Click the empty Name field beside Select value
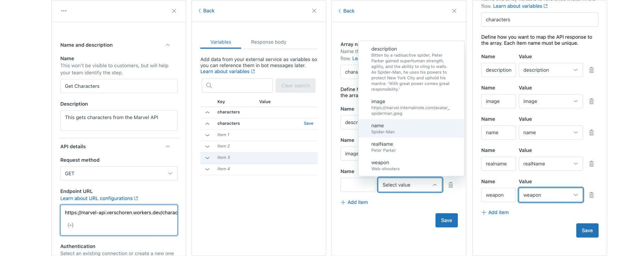This screenshot has height=256, width=644. point(357,185)
